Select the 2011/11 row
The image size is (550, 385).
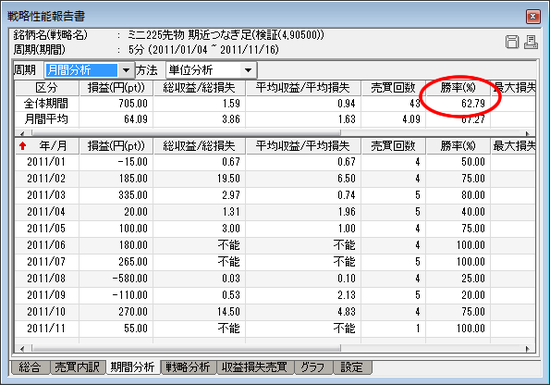pyautogui.click(x=275, y=328)
